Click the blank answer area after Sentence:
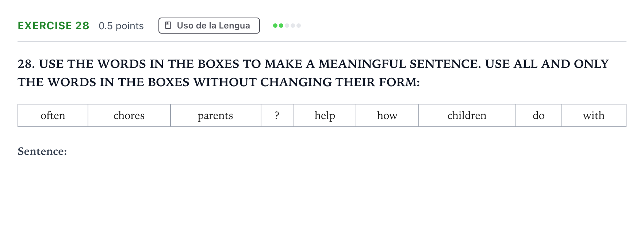The width and height of the screenshot is (644, 225). [x=347, y=151]
